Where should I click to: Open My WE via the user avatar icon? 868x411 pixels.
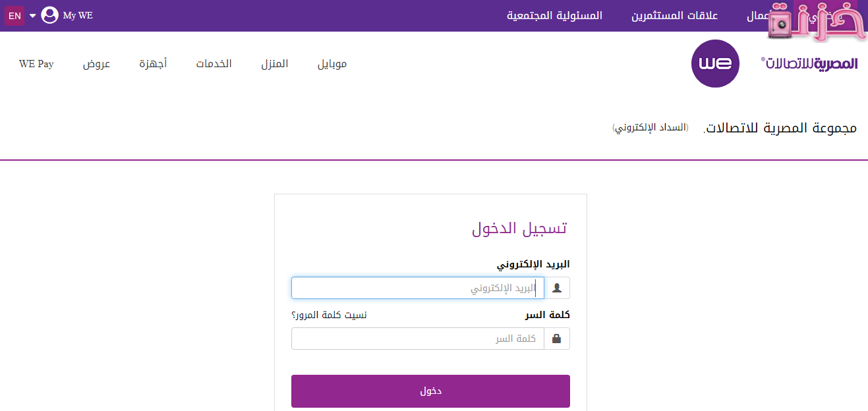pyautogui.click(x=49, y=14)
